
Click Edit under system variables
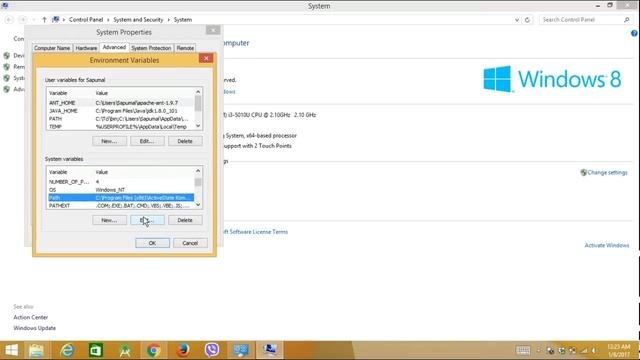click(x=147, y=220)
